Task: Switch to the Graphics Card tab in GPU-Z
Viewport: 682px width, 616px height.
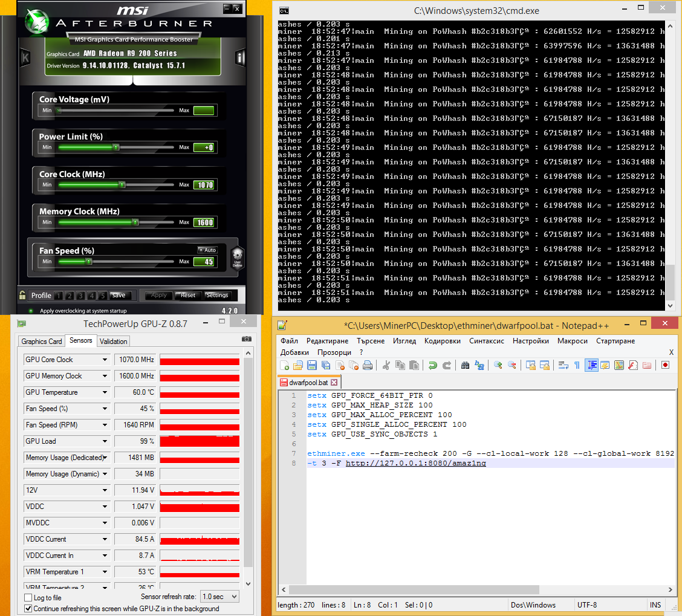Action: pos(42,342)
